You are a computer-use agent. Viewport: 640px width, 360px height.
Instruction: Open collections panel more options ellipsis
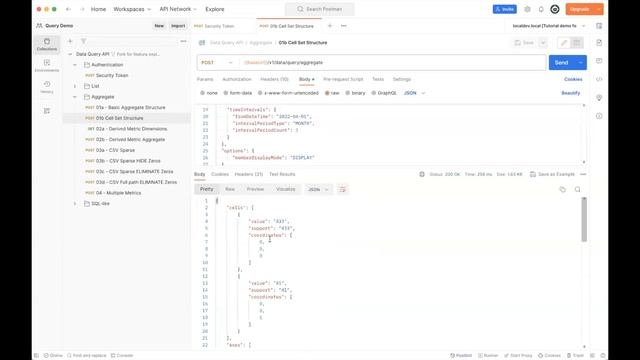point(183,41)
